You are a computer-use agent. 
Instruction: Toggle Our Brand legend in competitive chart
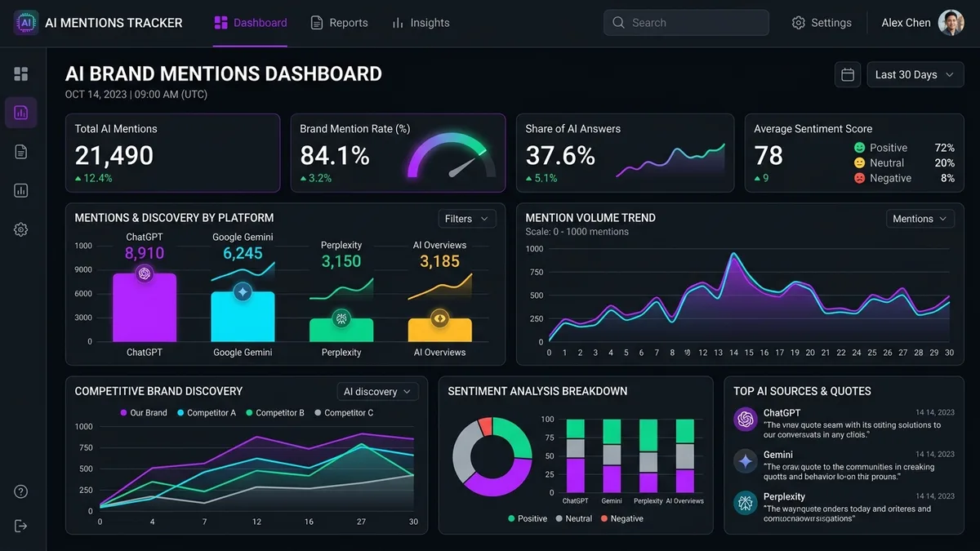click(x=143, y=413)
